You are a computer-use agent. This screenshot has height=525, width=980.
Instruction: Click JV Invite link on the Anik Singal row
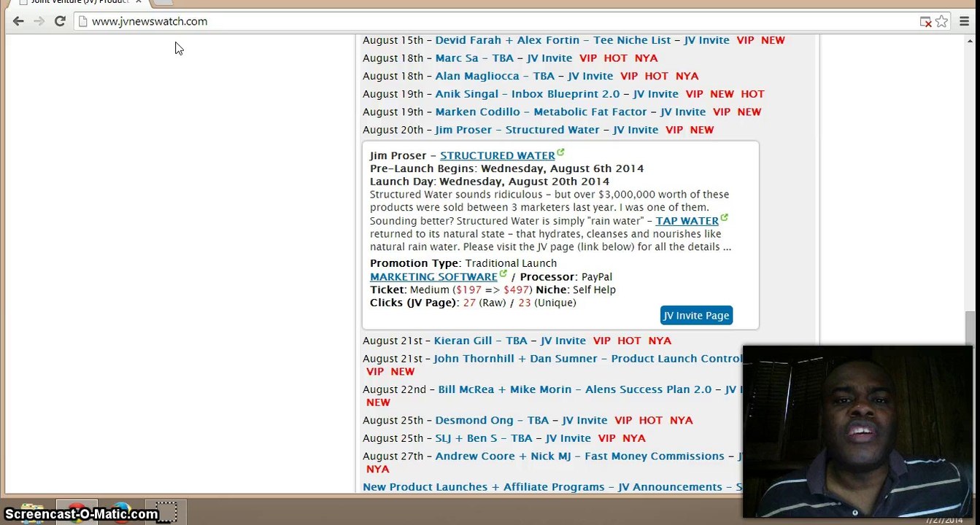[656, 94]
